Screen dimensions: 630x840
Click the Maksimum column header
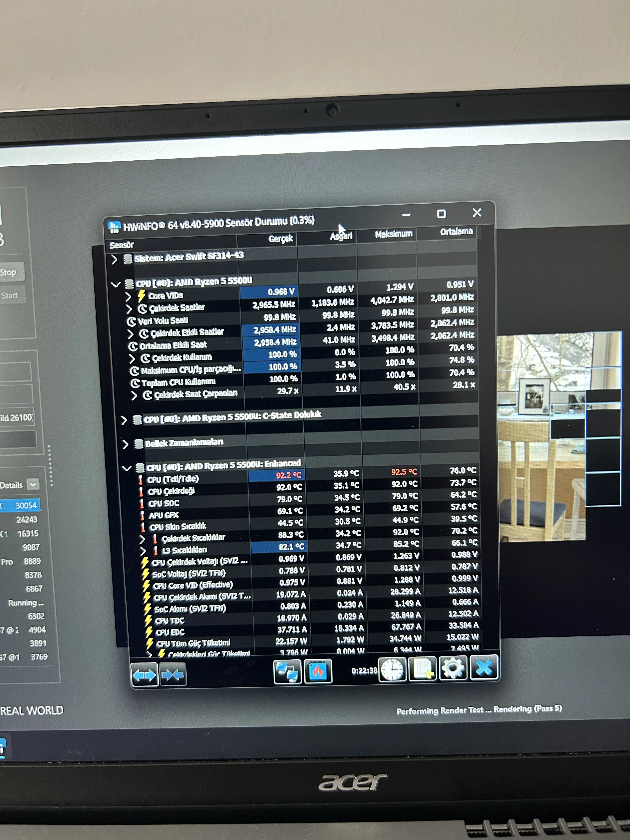click(393, 234)
